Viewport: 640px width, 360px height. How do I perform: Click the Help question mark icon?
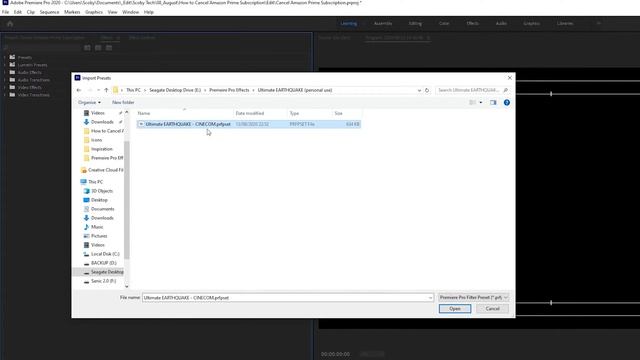click(x=507, y=102)
